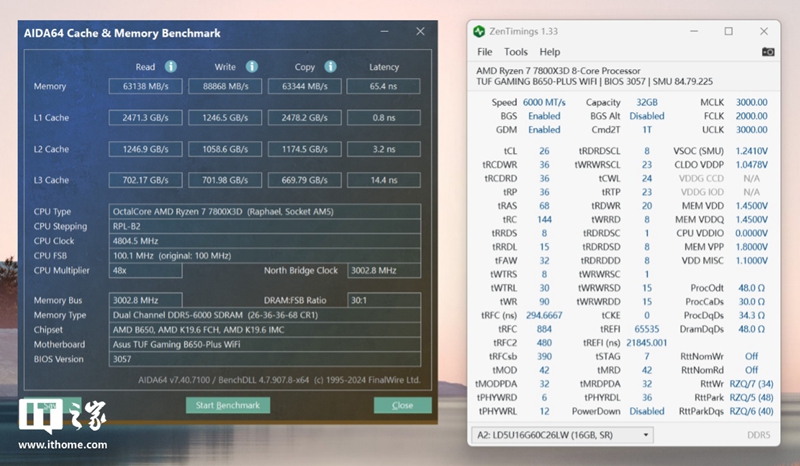
Task: Click the North Bridge Clock value field
Action: tap(385, 270)
